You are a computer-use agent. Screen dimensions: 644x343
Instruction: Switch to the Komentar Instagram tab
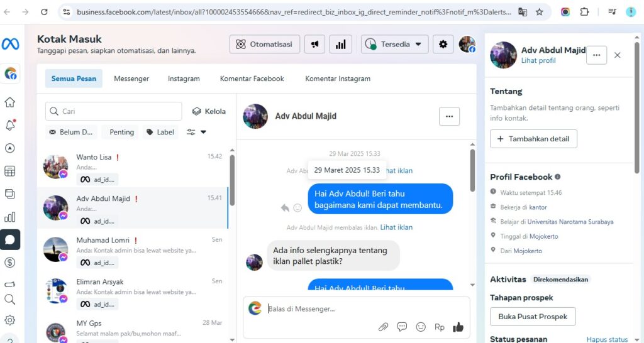click(x=338, y=79)
